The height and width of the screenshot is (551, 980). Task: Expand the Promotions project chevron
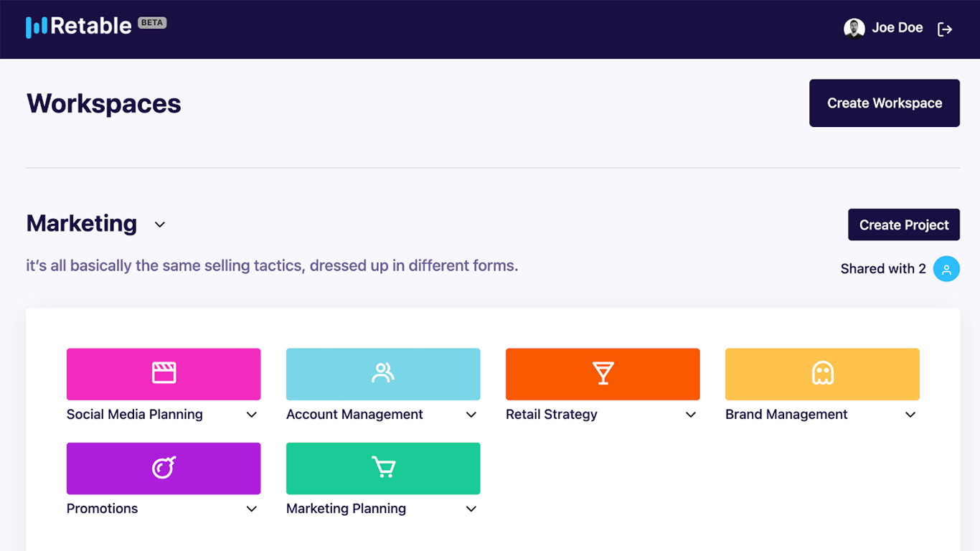pyautogui.click(x=252, y=509)
